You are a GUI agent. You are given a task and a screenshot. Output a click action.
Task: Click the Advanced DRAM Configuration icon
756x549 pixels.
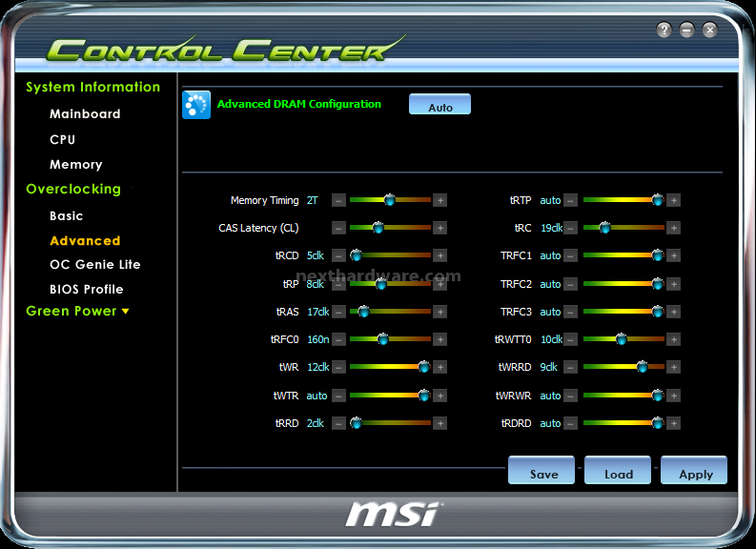click(196, 105)
